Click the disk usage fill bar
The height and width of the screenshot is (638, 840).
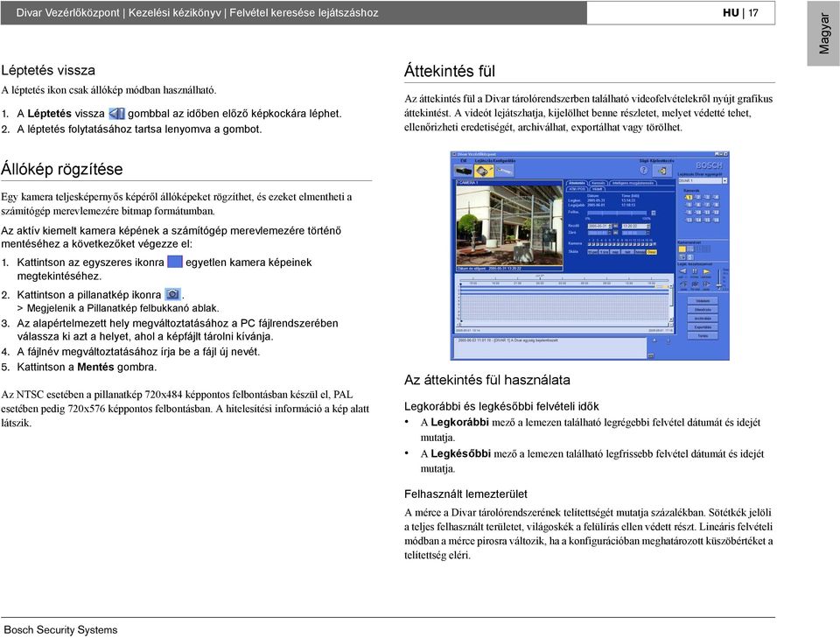click(x=619, y=213)
